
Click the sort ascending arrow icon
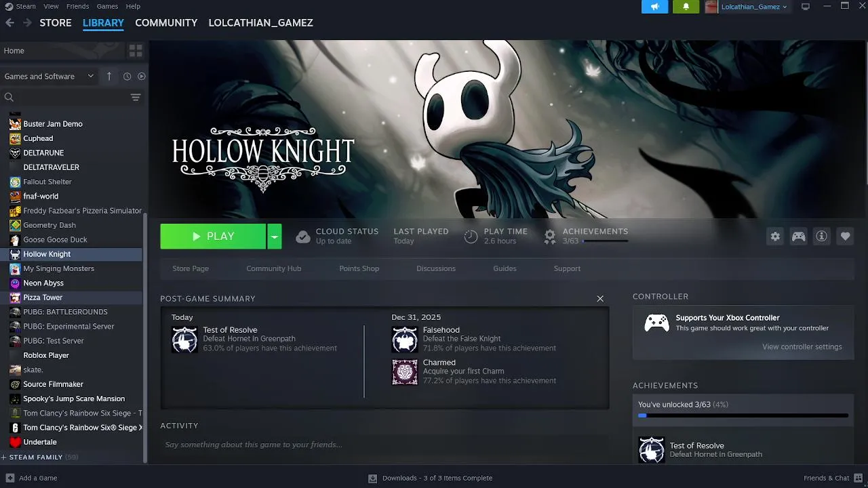(108, 77)
